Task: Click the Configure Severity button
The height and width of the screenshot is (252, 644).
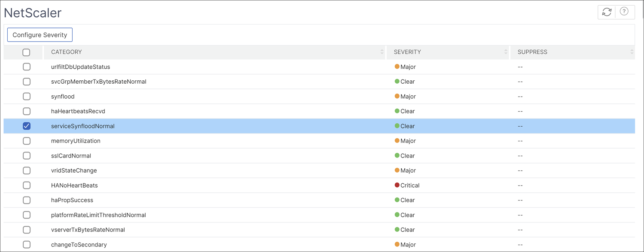Action: coord(40,35)
